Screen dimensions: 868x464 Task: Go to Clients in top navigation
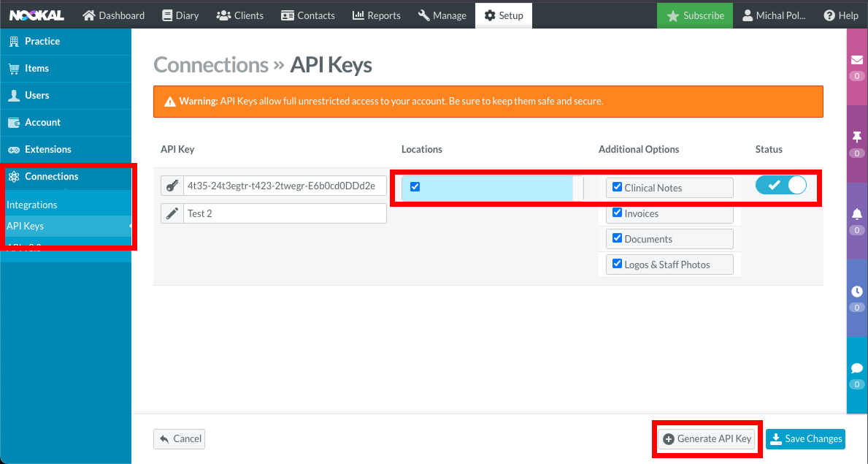click(x=239, y=15)
